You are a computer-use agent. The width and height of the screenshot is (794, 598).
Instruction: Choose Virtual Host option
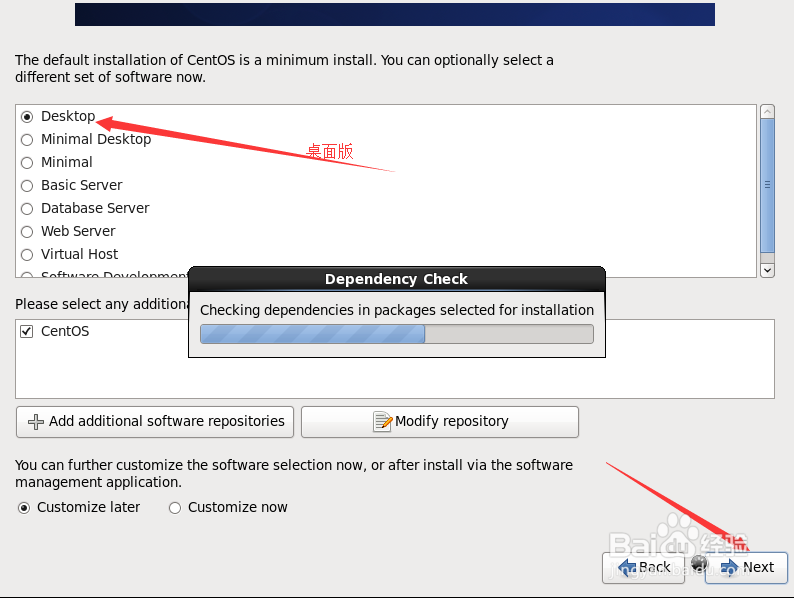[27, 255]
